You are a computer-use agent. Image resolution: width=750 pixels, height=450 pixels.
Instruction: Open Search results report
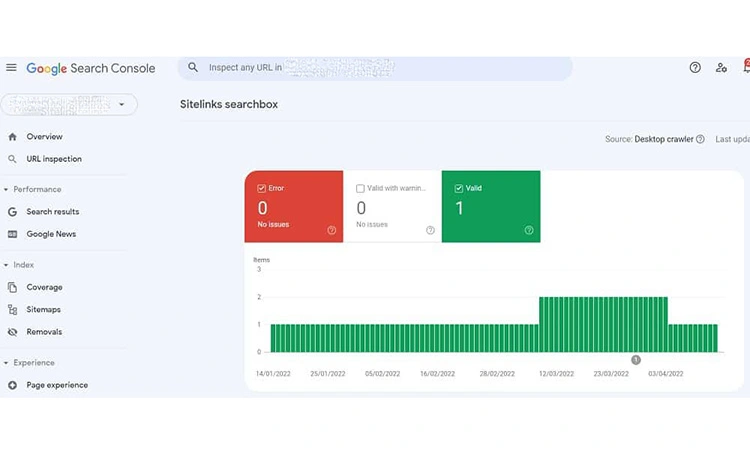[x=53, y=211]
